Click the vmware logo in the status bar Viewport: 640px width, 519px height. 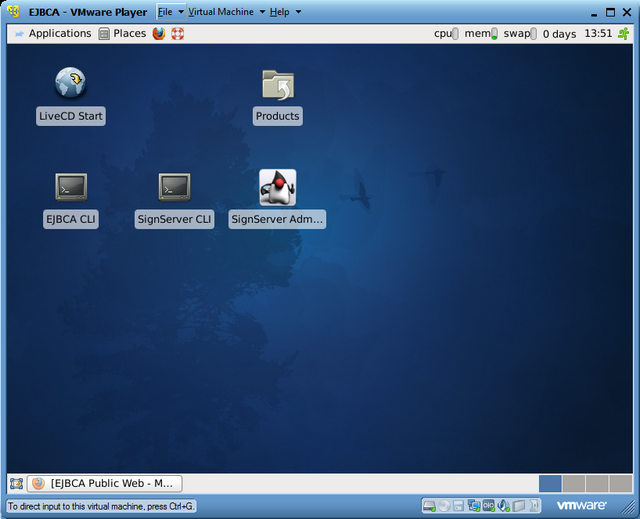point(582,506)
